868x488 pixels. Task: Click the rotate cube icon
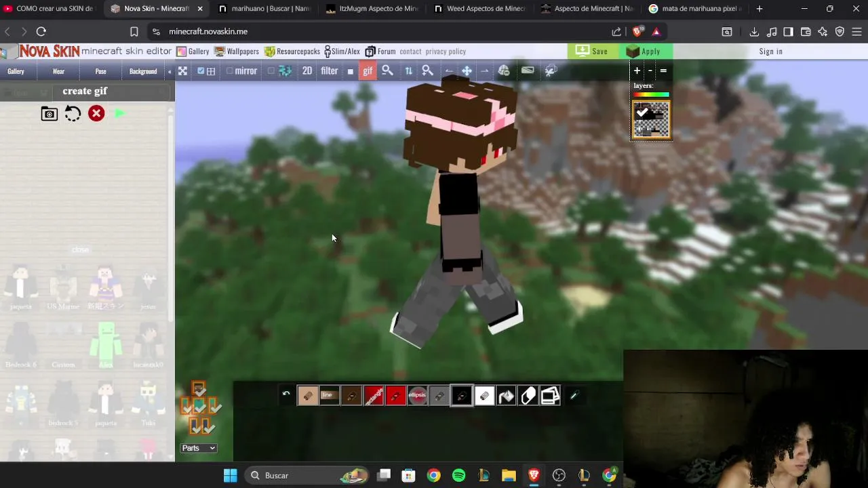[551, 70]
